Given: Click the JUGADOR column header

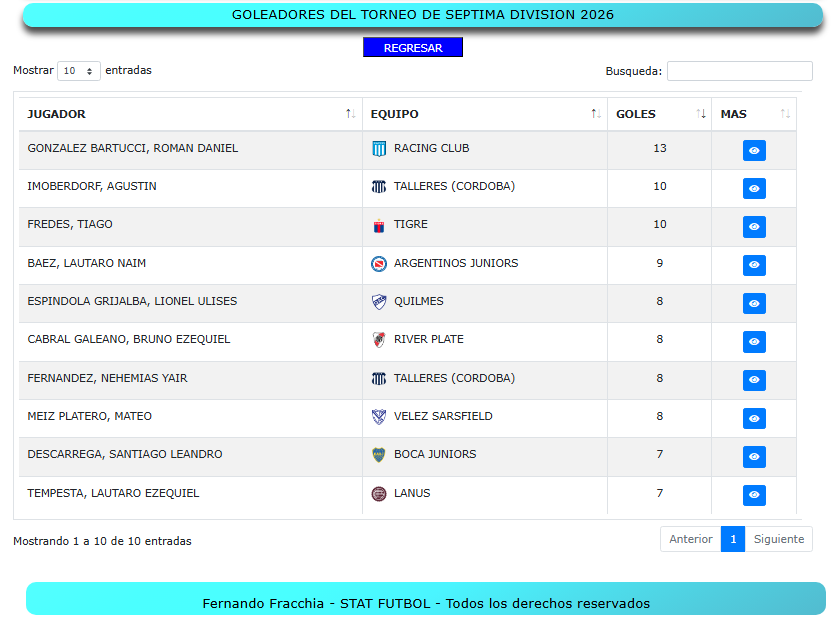Looking at the screenshot, I should coord(191,114).
